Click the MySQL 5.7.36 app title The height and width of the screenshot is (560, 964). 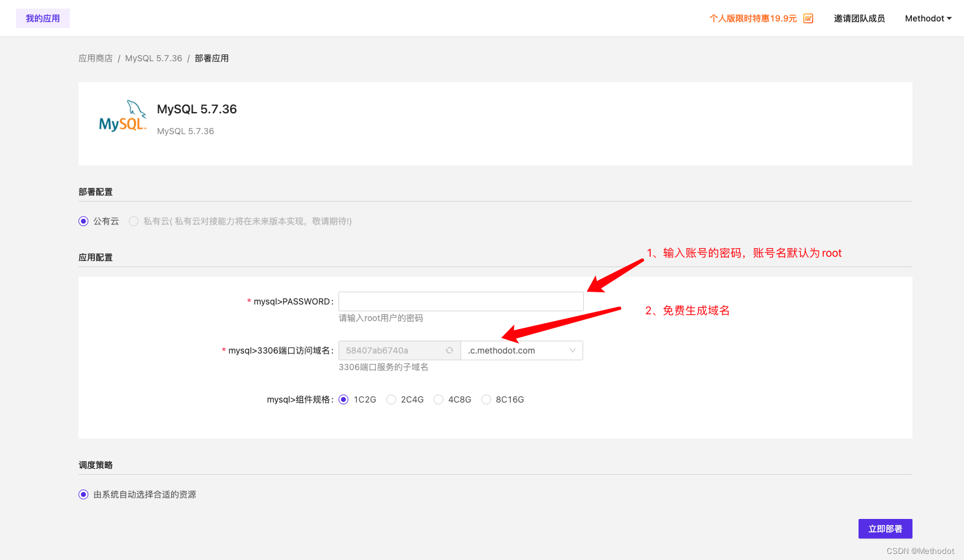point(197,109)
